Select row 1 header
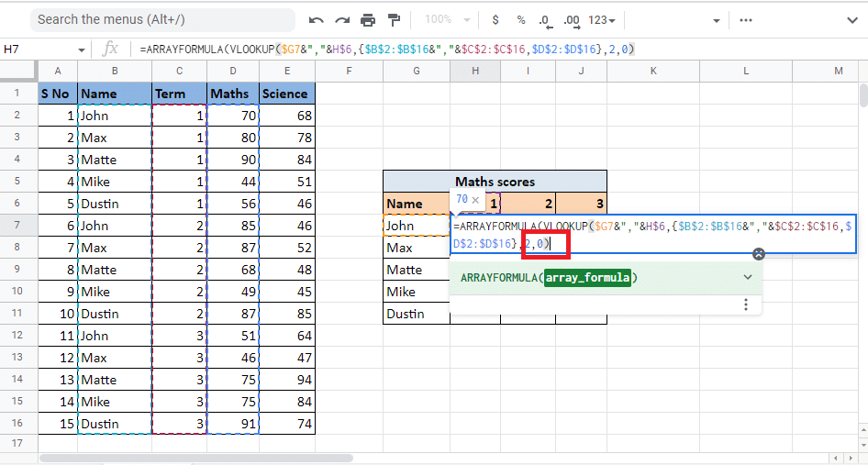 [17, 93]
